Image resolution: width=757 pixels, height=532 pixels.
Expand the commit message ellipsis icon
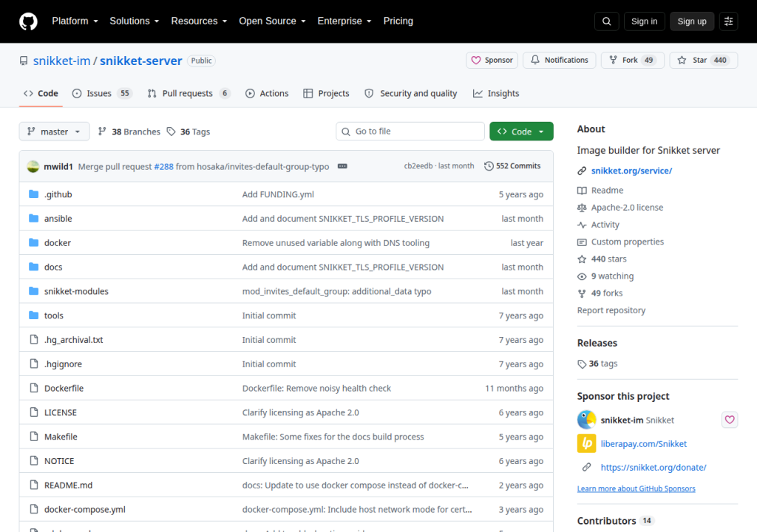pos(342,166)
